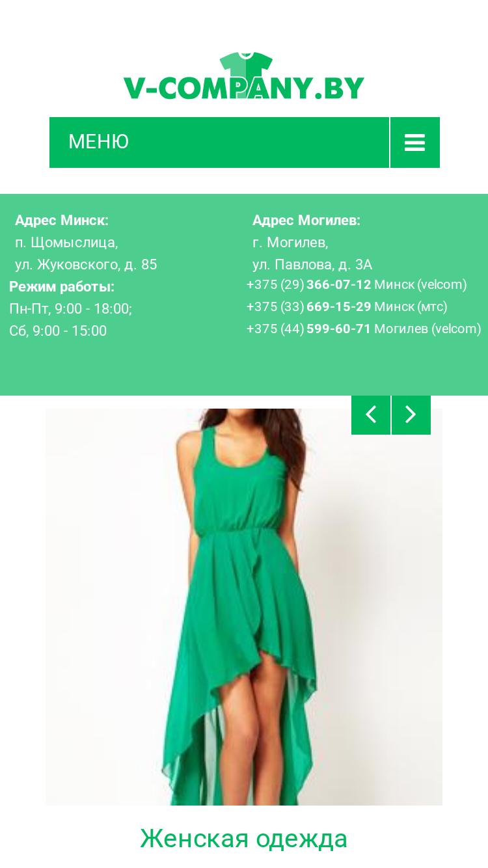The width and height of the screenshot is (488, 868).
Task: Expand the МЕНЮ bar
Action: 219,142
